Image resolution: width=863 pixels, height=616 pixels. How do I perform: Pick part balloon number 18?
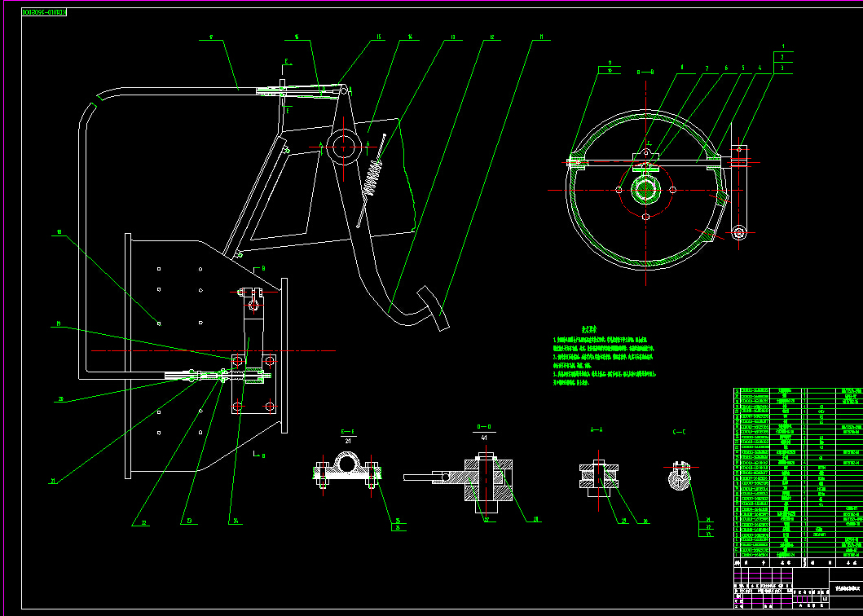point(59,232)
